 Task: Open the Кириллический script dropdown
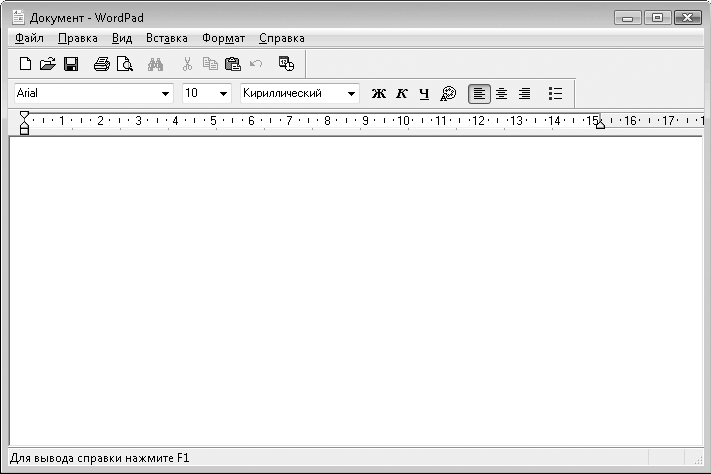coord(351,93)
